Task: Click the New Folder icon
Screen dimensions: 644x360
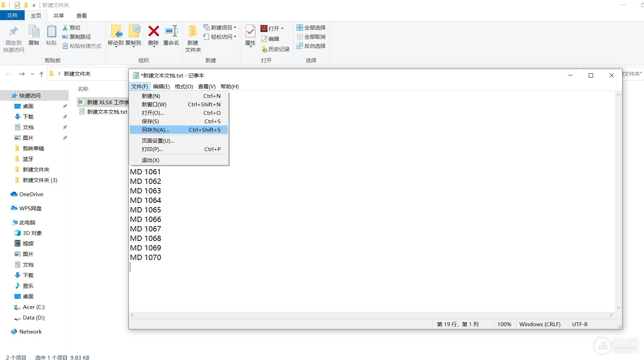Action: click(192, 32)
